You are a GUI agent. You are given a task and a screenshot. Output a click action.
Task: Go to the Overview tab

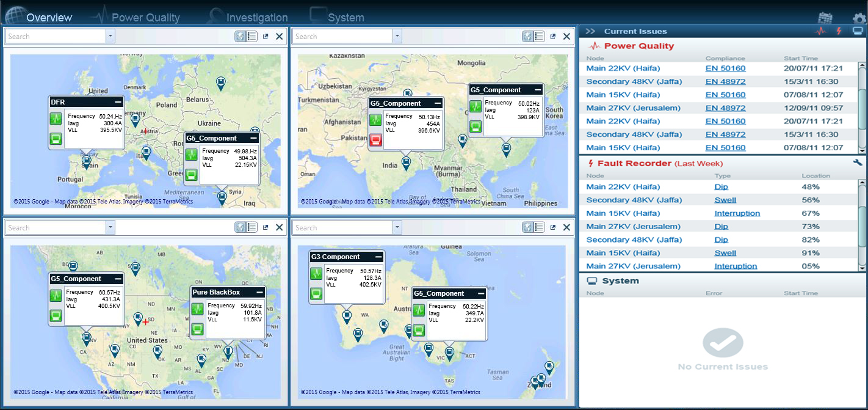point(38,16)
